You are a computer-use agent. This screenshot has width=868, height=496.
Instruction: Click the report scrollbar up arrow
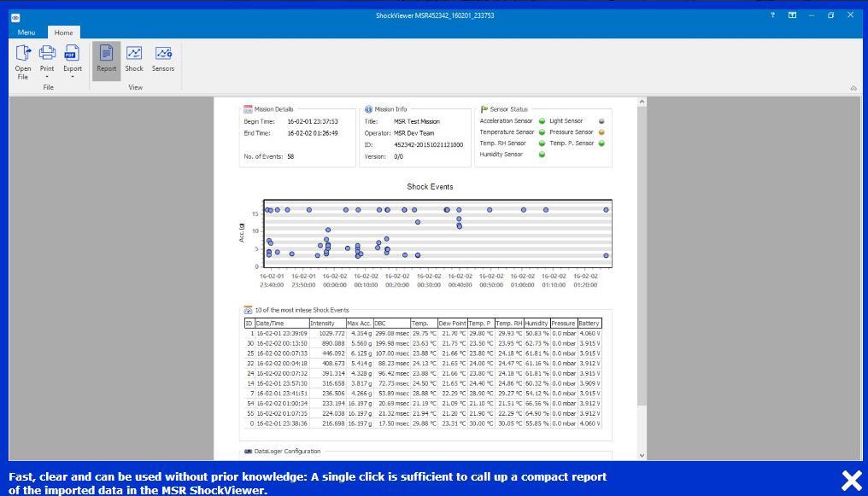(x=642, y=102)
